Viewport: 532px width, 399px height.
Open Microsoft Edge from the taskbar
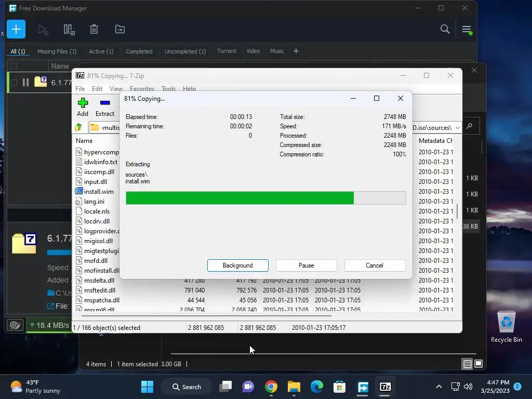[316, 387]
